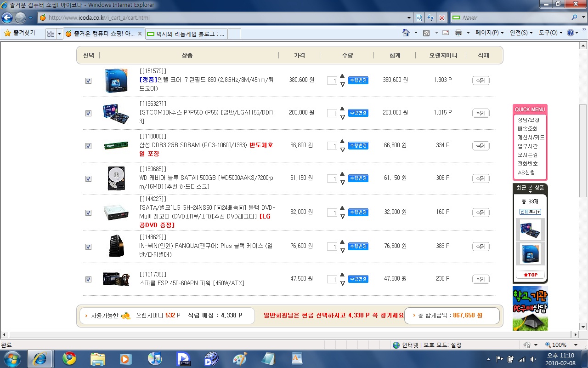Click the TOP button in the side panel
The width and height of the screenshot is (588, 368).
(530, 275)
